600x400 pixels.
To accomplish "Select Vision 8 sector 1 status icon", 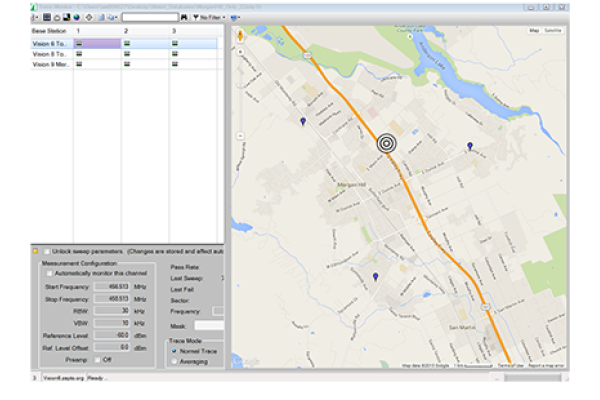I will [x=79, y=54].
